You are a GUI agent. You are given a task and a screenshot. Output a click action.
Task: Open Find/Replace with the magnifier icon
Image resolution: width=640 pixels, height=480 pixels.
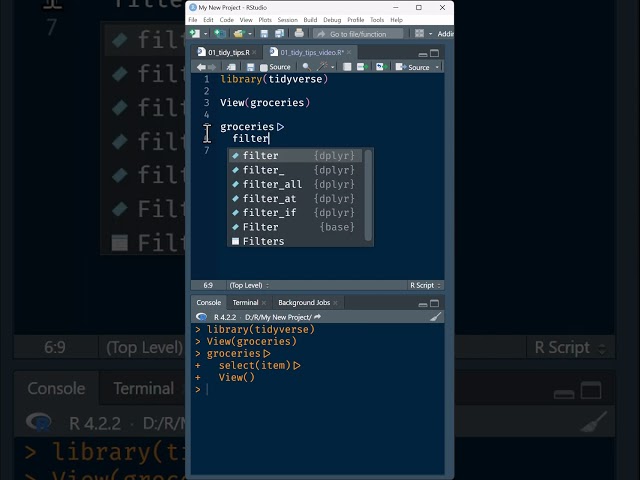coord(306,67)
